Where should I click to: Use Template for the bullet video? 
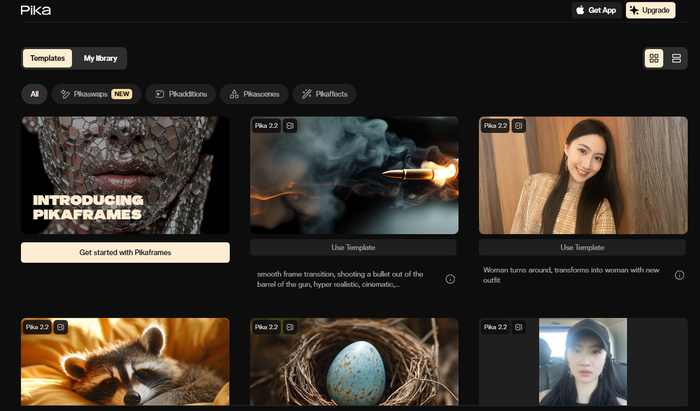(353, 247)
